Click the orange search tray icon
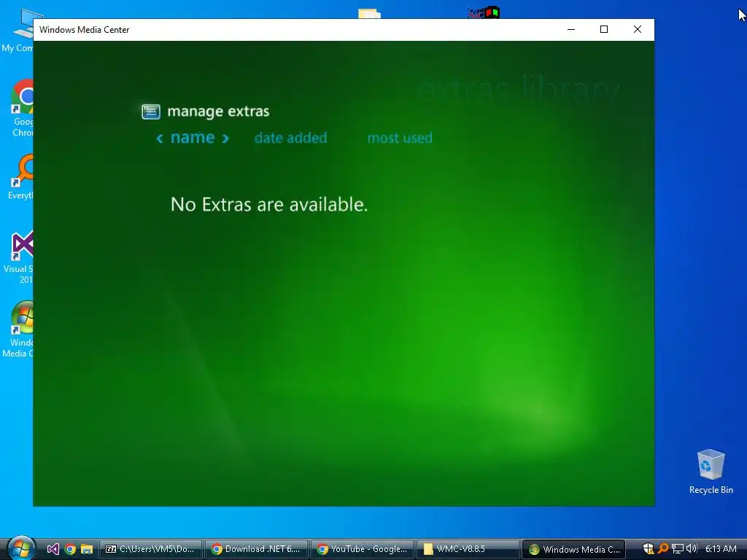This screenshot has height=560, width=747. (x=662, y=549)
